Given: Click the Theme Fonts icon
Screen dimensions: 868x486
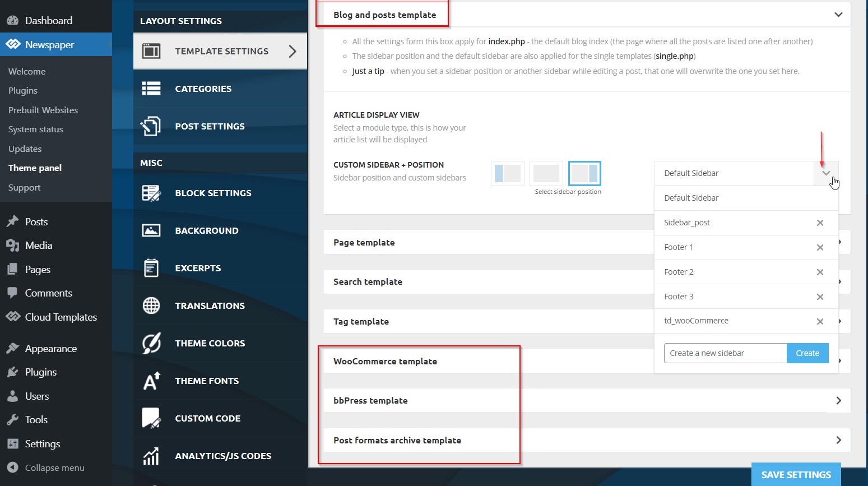Looking at the screenshot, I should point(151,381).
